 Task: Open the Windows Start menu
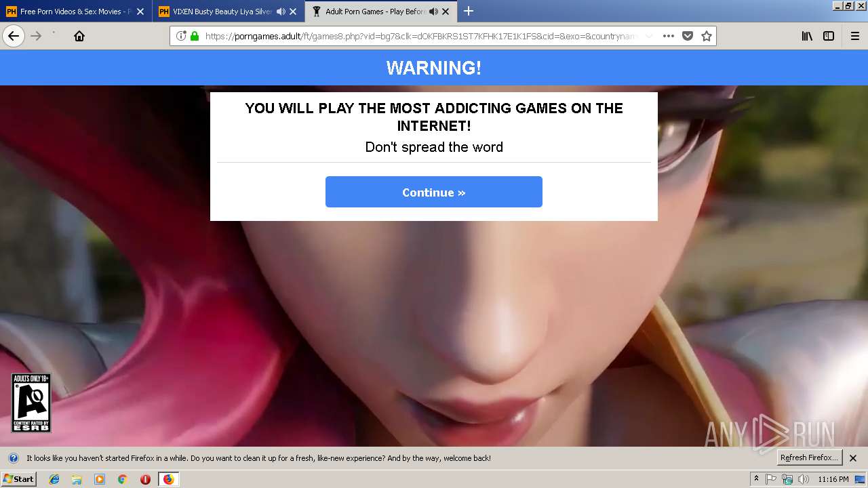click(x=18, y=479)
